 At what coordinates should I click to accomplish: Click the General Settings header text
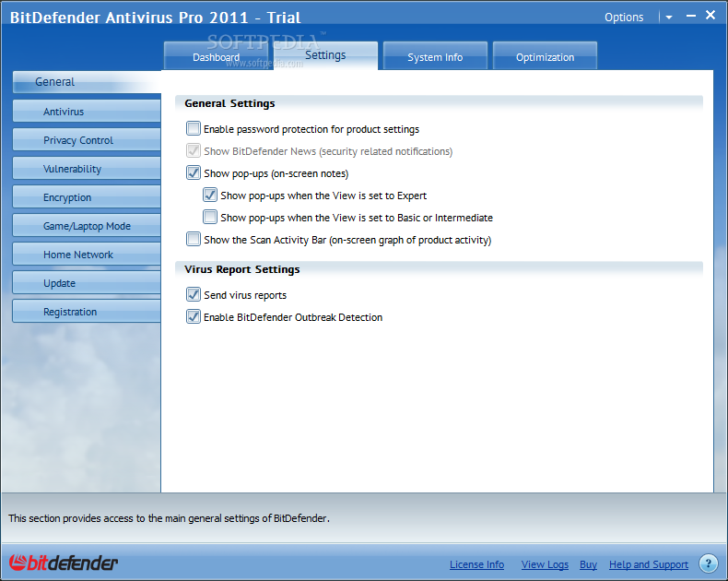coord(229,103)
